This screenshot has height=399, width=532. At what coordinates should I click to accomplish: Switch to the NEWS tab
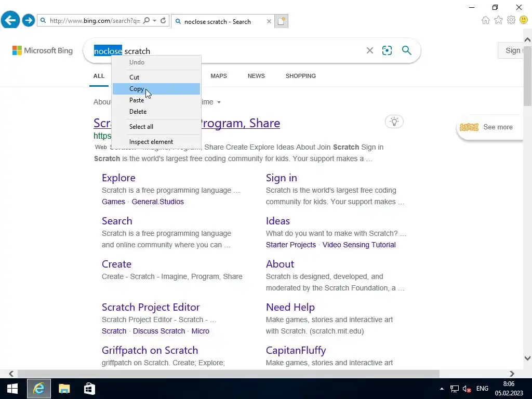tap(256, 76)
